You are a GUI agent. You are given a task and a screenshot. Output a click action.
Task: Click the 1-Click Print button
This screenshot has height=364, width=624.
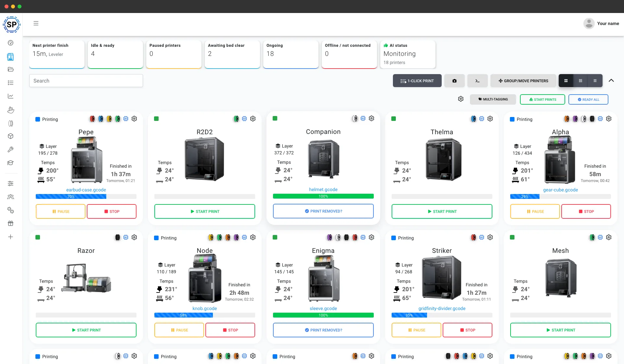(417, 81)
